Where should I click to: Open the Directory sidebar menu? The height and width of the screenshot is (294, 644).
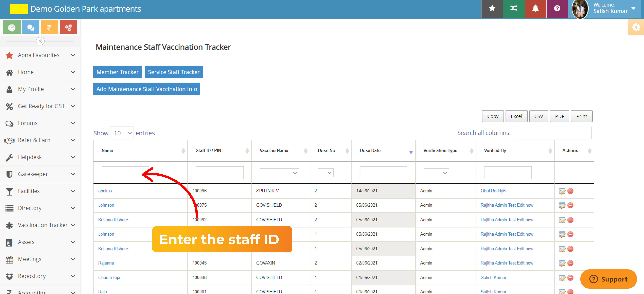[x=40, y=208]
